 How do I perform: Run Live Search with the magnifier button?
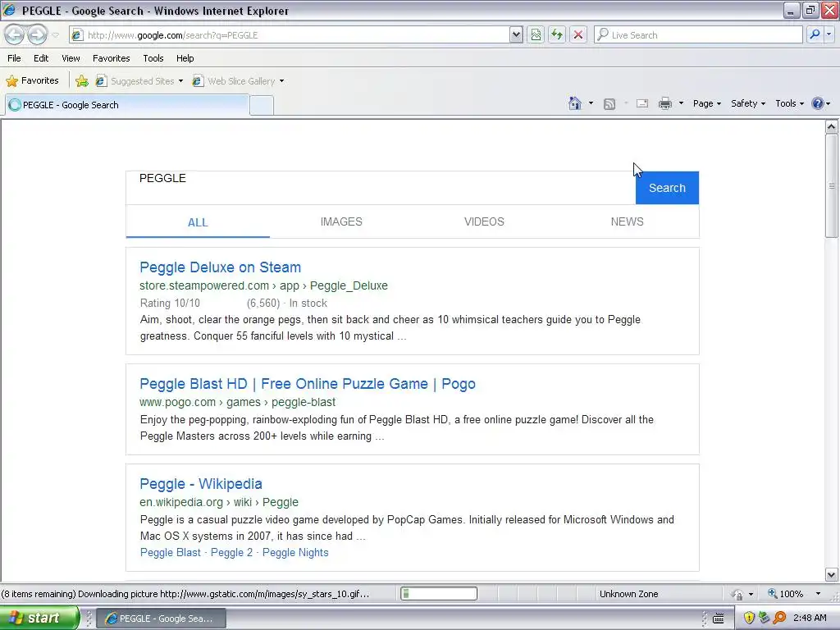point(815,34)
